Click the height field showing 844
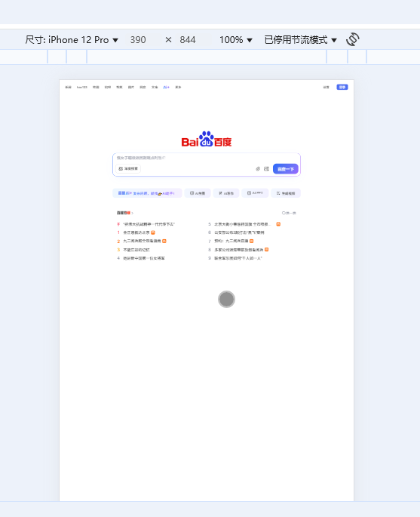Screen dimensions: 420x517 point(188,40)
